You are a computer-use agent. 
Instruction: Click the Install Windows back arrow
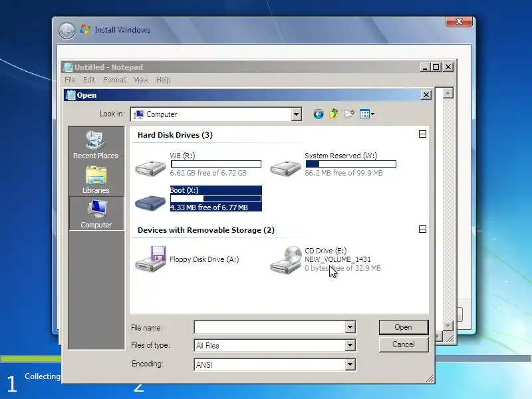(67, 31)
